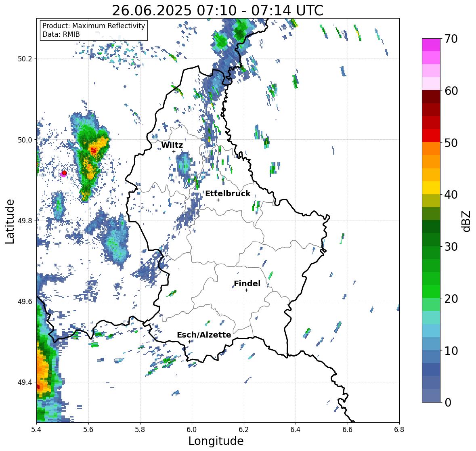Screen dimensions: 476x451
Task: Click the Wiltz city label
Action: pos(172,145)
